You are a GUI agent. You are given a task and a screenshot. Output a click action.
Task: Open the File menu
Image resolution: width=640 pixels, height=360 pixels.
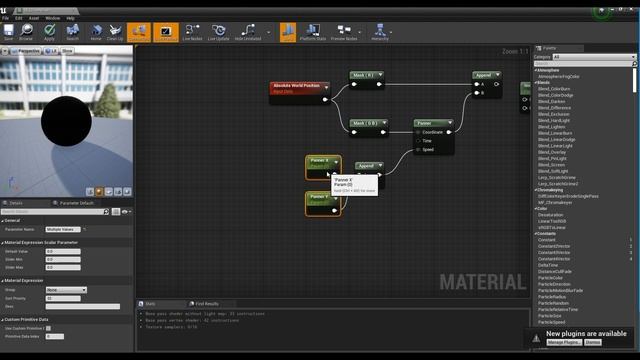[5, 18]
